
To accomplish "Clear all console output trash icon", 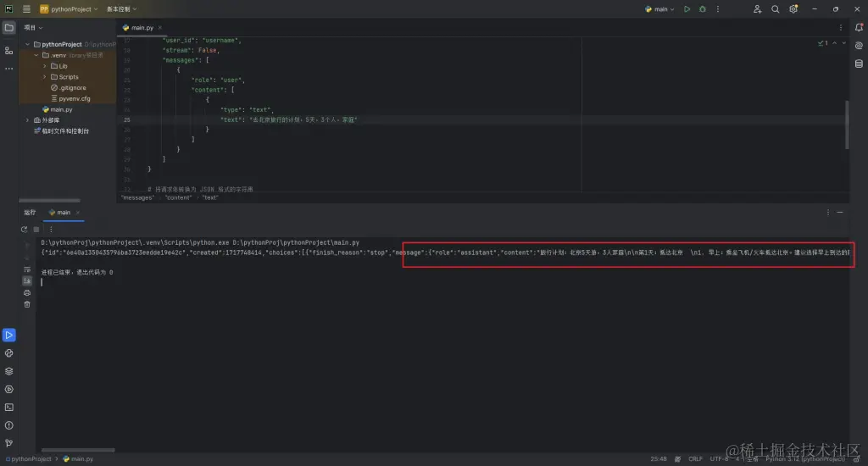I will pyautogui.click(x=26, y=304).
